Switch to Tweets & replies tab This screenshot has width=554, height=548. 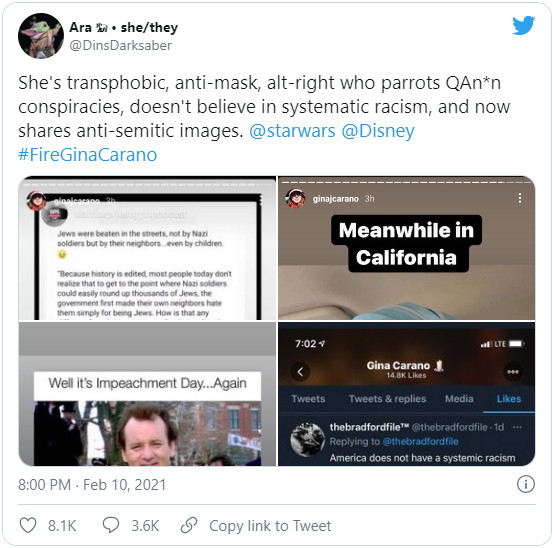tap(387, 399)
